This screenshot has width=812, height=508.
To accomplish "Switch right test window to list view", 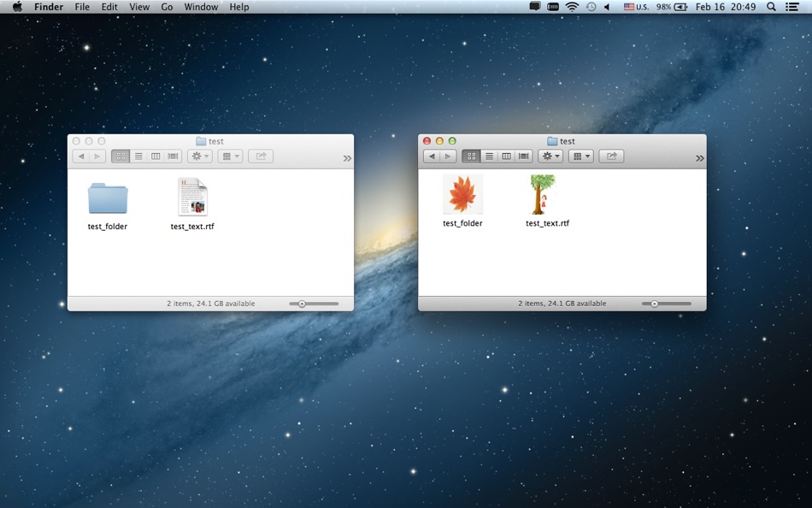I will click(x=489, y=156).
